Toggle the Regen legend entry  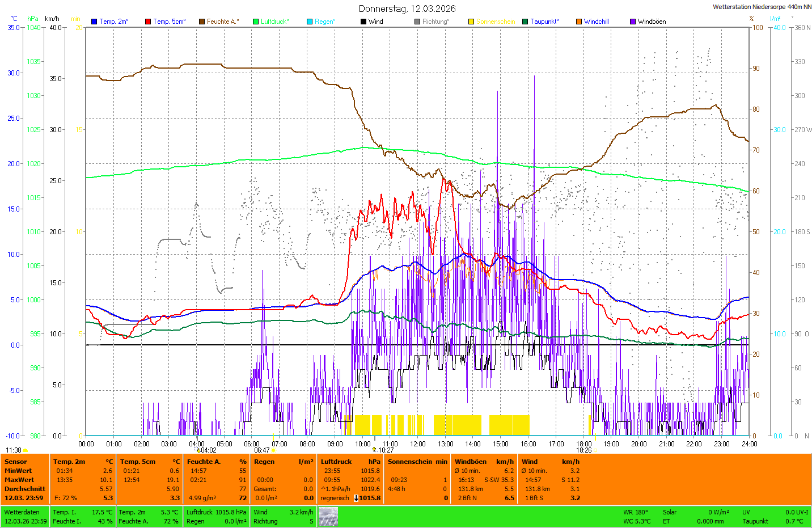point(324,22)
